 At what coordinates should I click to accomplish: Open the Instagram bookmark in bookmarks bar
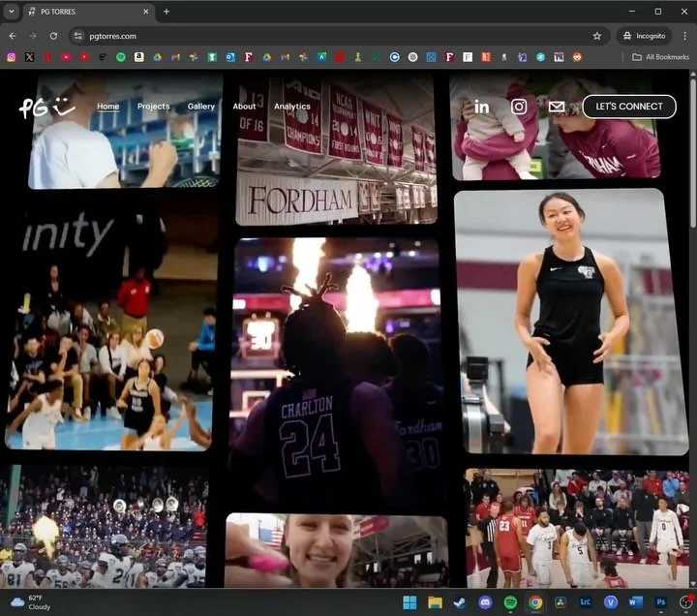click(x=11, y=57)
